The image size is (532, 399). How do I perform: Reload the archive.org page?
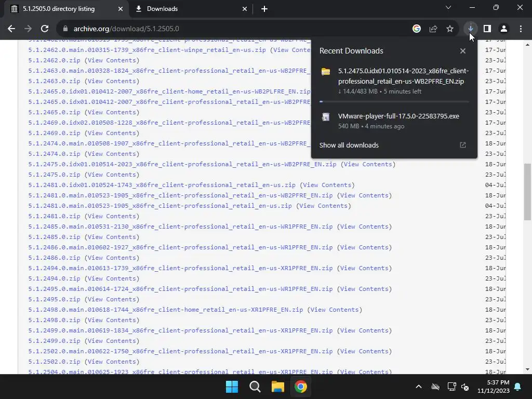tap(45, 29)
